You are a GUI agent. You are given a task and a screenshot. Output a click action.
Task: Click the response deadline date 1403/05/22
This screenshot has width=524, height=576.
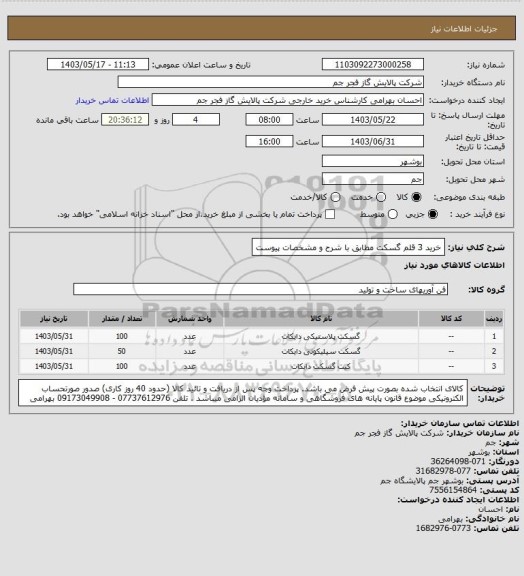(x=373, y=120)
